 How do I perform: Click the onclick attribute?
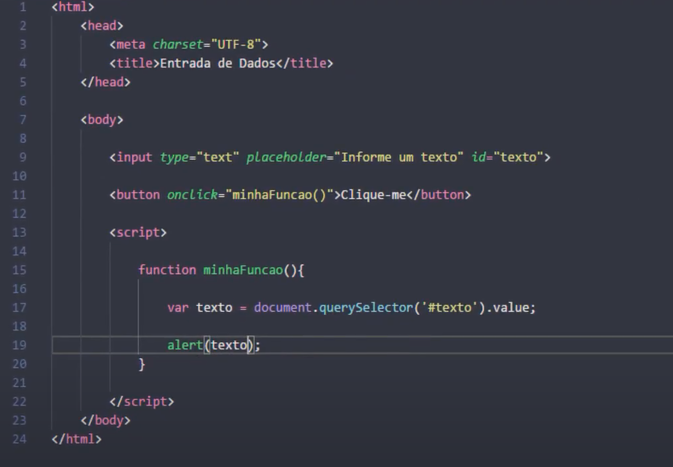(192, 195)
